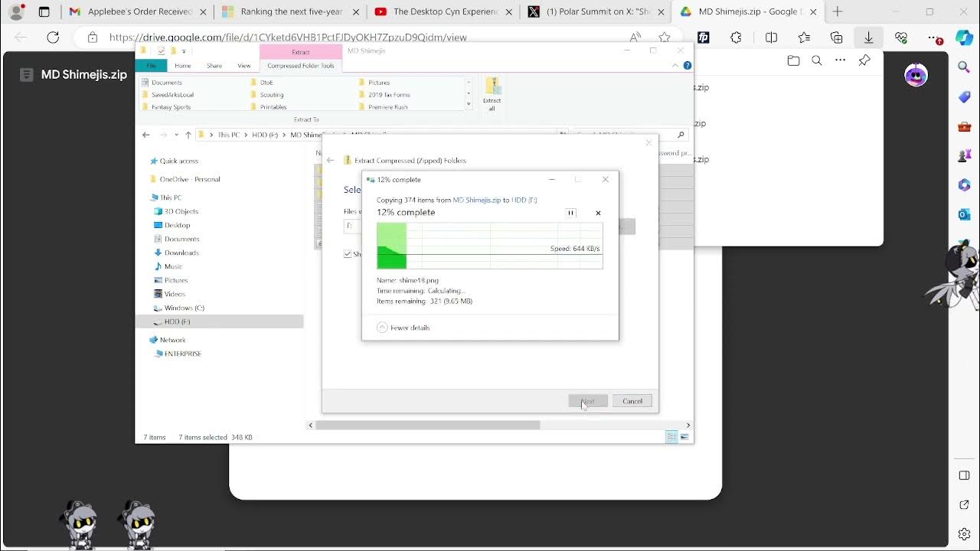The image size is (980, 551).
Task: Switch to the Home ribbon tab
Action: pyautogui.click(x=183, y=66)
